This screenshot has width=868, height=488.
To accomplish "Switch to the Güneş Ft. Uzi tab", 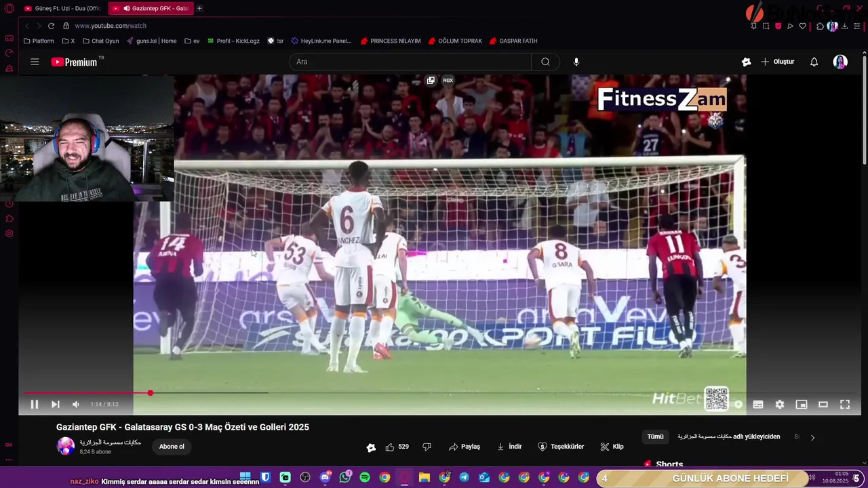I will point(62,8).
